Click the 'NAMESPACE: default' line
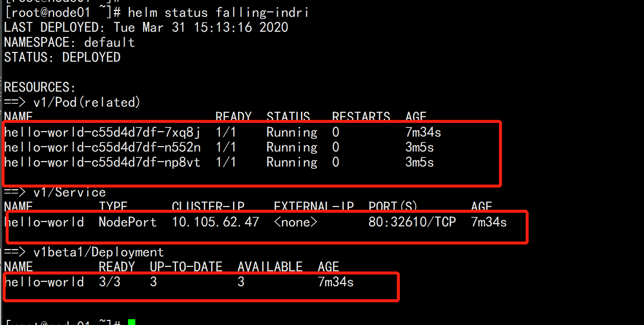644x325 pixels. (69, 42)
